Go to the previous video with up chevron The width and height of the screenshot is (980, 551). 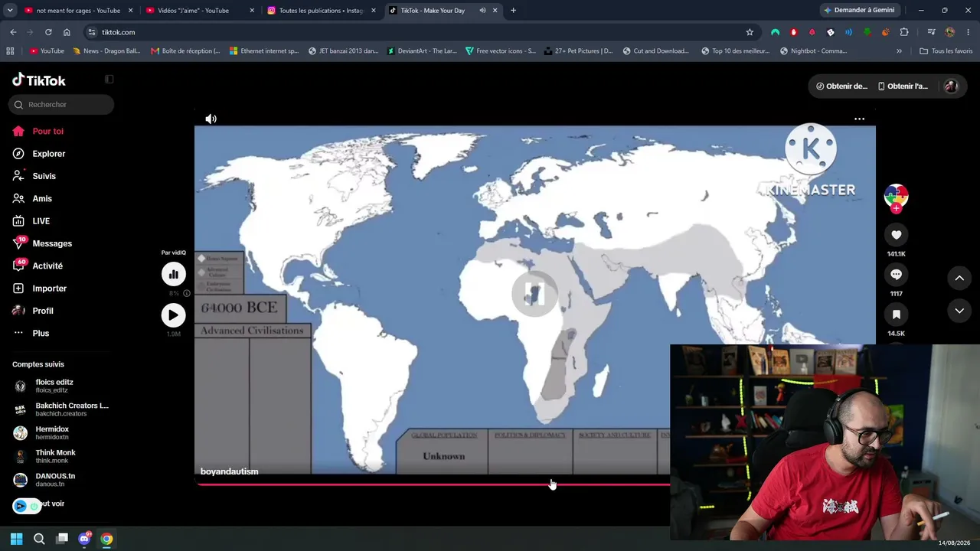point(959,278)
